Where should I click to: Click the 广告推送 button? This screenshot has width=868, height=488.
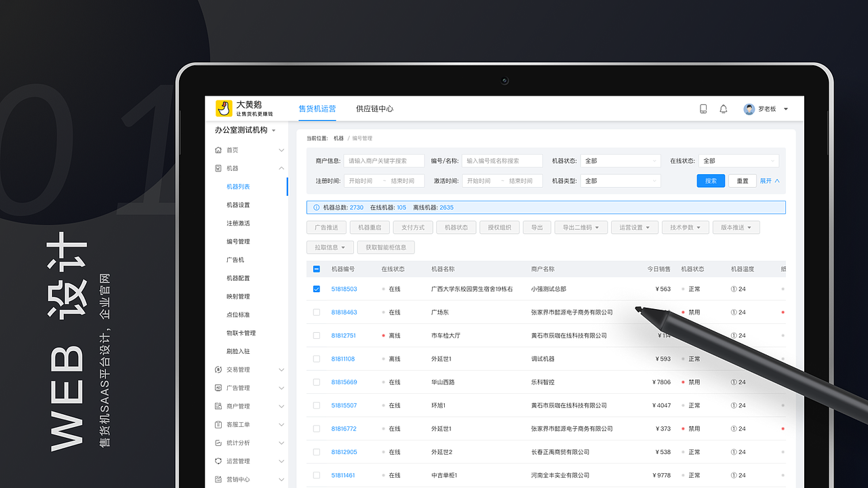(x=326, y=228)
